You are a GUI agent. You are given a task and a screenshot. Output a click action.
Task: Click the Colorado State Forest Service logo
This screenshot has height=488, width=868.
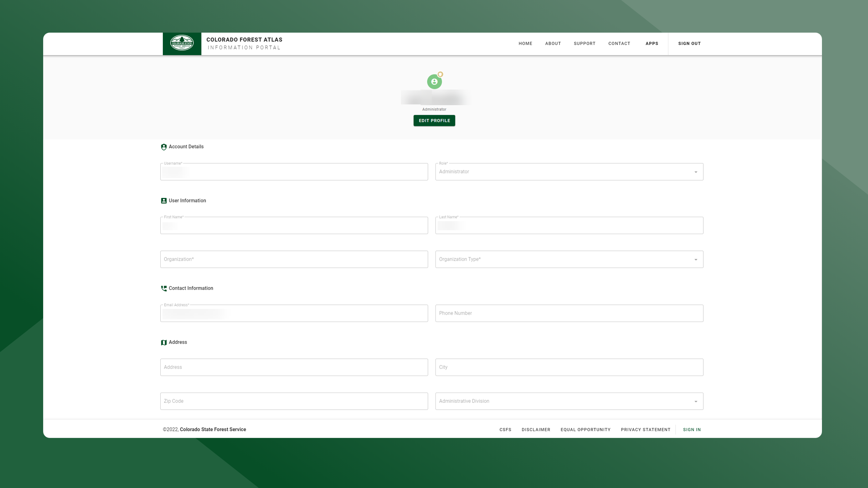point(182,44)
